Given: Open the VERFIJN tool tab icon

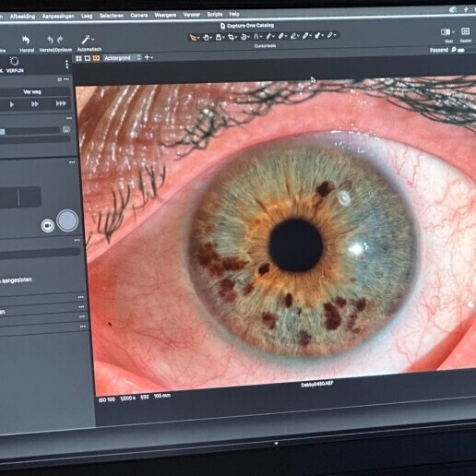Looking at the screenshot, I should [x=15, y=61].
